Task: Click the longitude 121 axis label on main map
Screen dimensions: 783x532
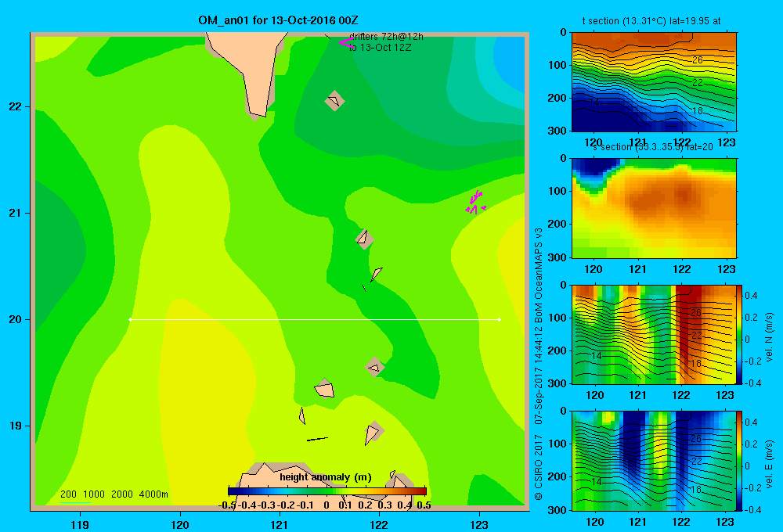Action: click(x=280, y=524)
